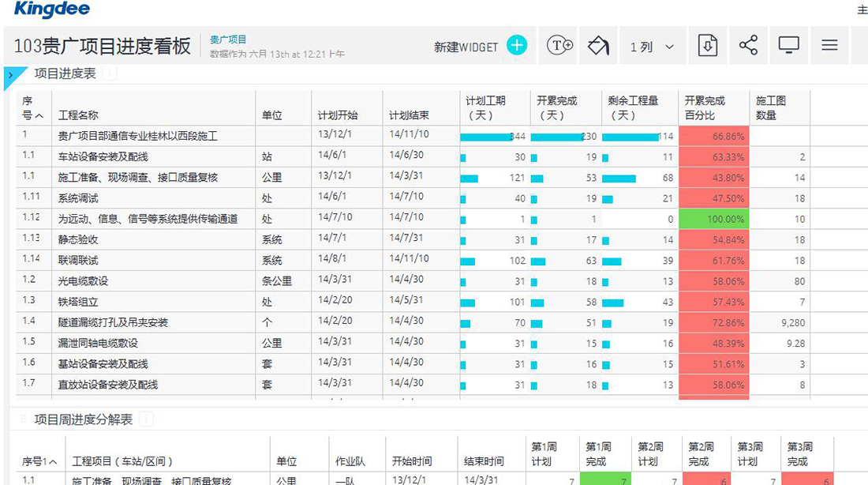Click the 新建WIDGET button label
The height and width of the screenshot is (485, 868).
(466, 47)
